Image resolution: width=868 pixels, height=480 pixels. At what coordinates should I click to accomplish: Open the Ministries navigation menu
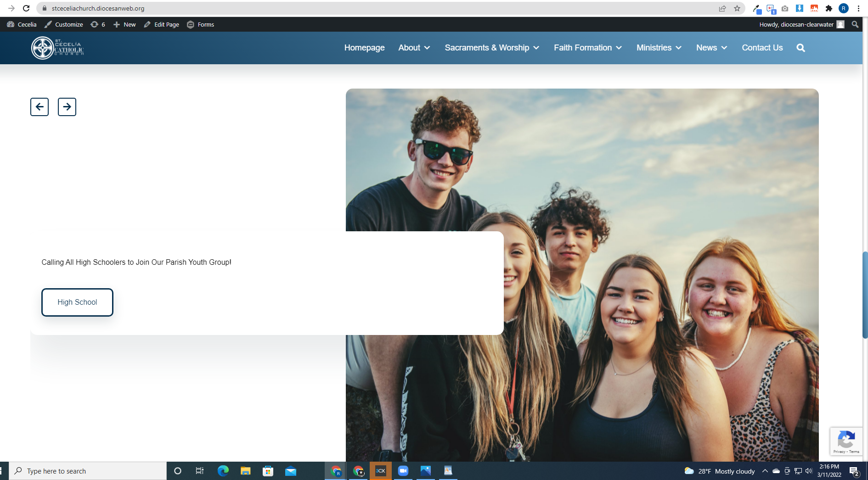pos(659,48)
